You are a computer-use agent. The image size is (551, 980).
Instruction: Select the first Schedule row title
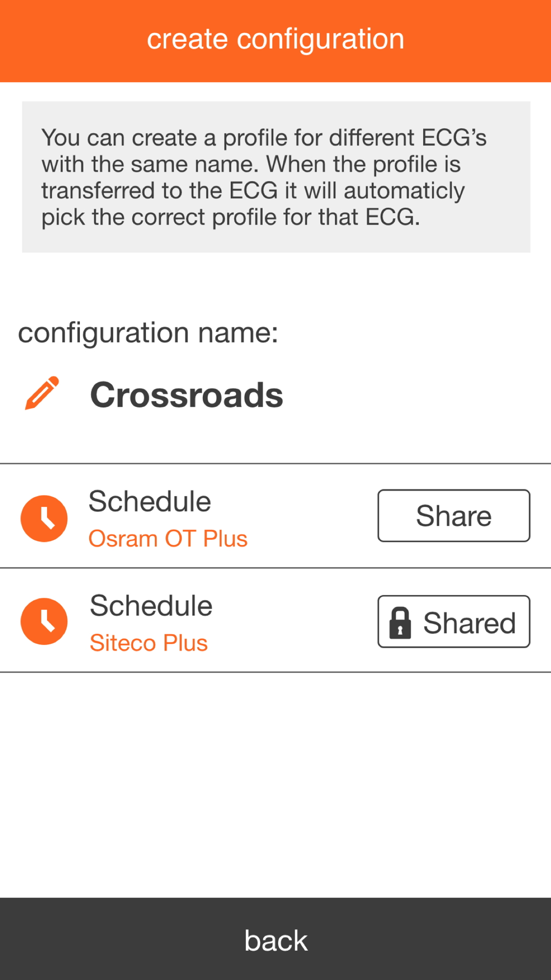click(150, 501)
